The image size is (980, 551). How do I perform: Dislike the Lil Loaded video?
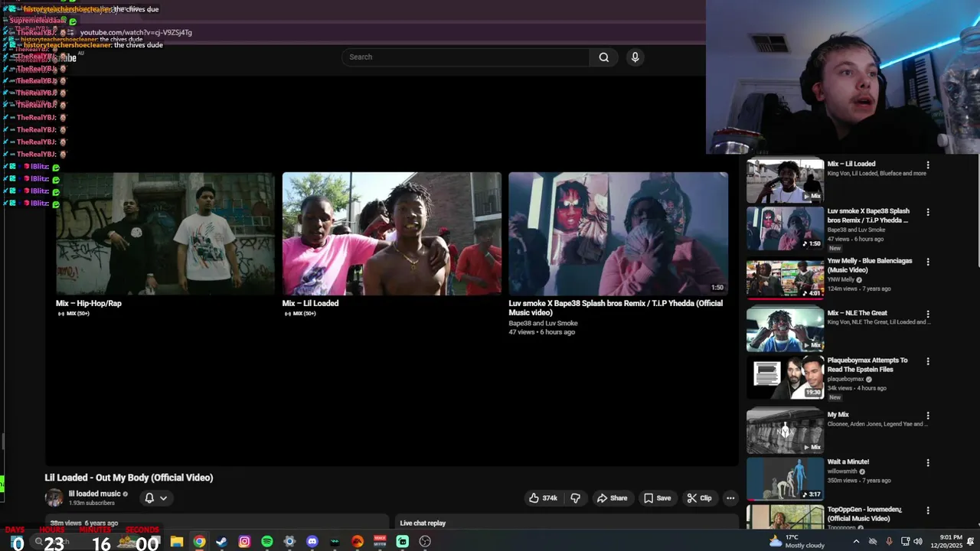point(576,498)
